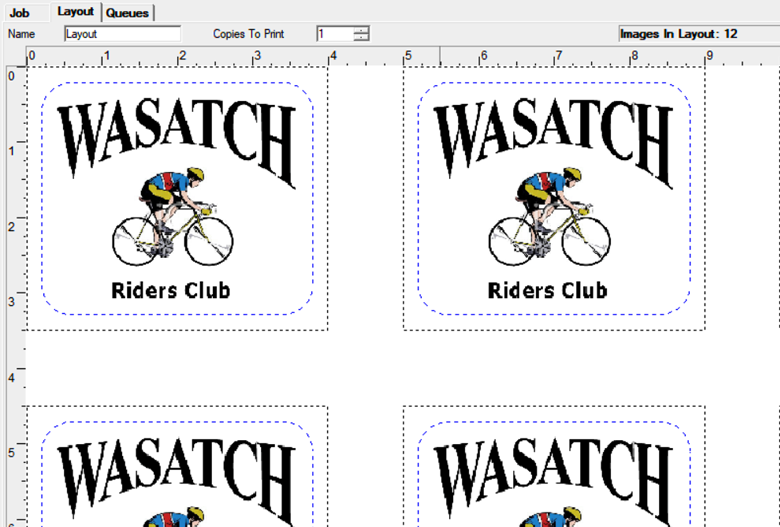Screen dimensions: 780x527
Task: Click the 'Name' label text
Action: 21,34
